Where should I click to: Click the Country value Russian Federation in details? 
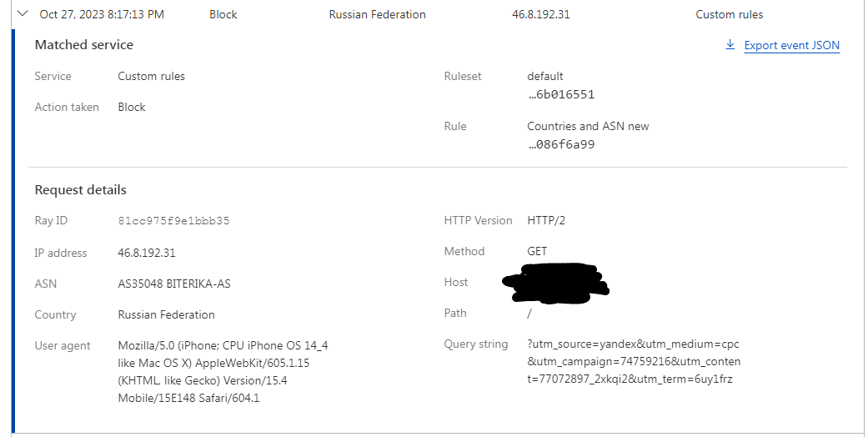[x=166, y=314]
